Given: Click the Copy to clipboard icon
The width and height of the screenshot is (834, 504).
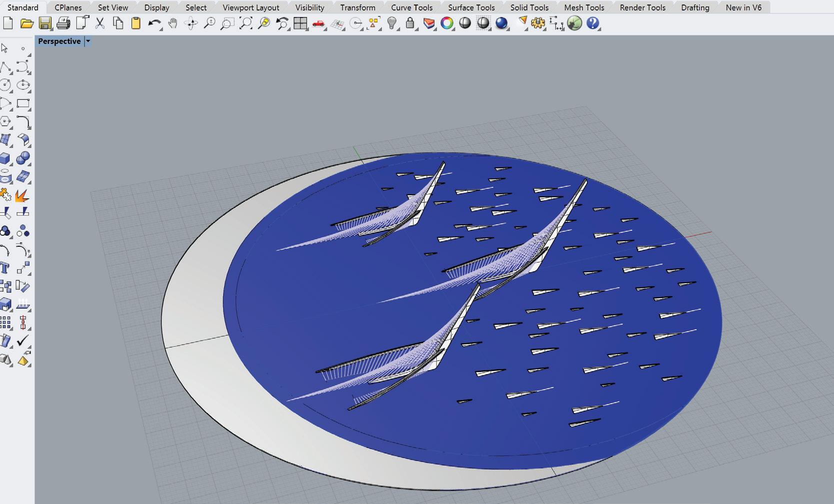Looking at the screenshot, I should 118,23.
